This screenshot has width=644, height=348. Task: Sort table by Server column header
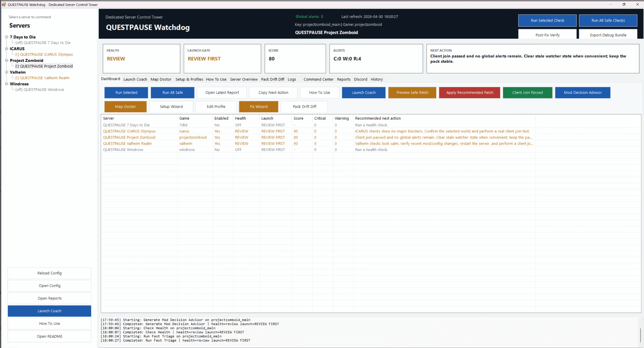(x=139, y=118)
